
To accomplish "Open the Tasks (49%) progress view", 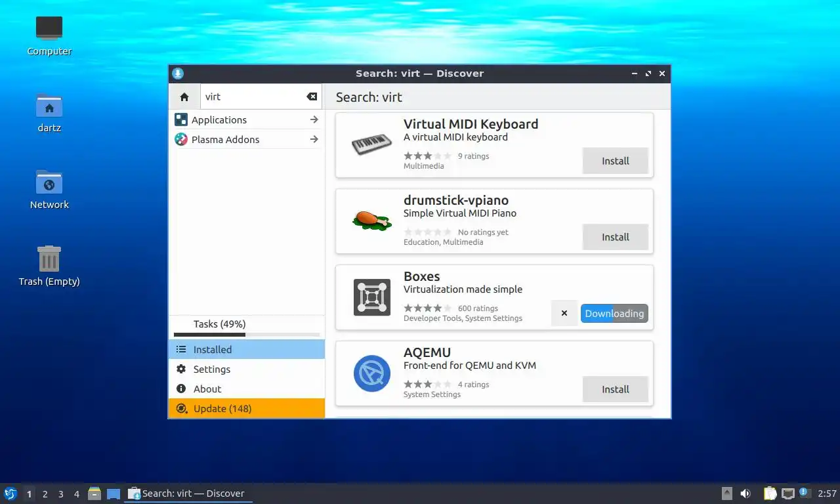I will 247,327.
